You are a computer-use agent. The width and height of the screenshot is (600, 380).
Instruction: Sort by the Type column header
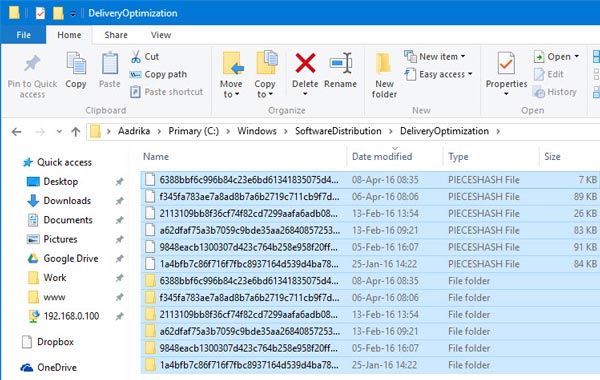pos(491,157)
